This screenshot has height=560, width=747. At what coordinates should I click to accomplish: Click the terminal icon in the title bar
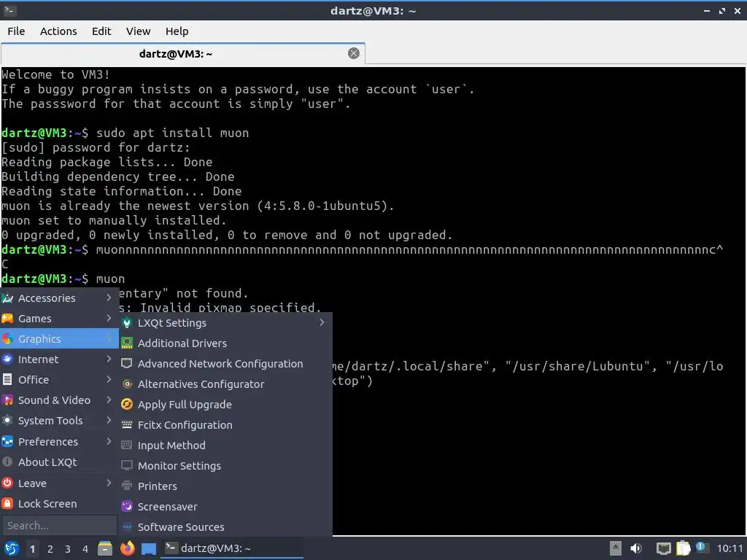[10, 10]
